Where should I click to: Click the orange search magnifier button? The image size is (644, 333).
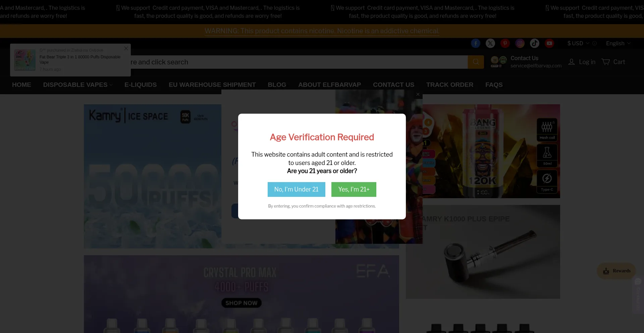[x=476, y=62]
